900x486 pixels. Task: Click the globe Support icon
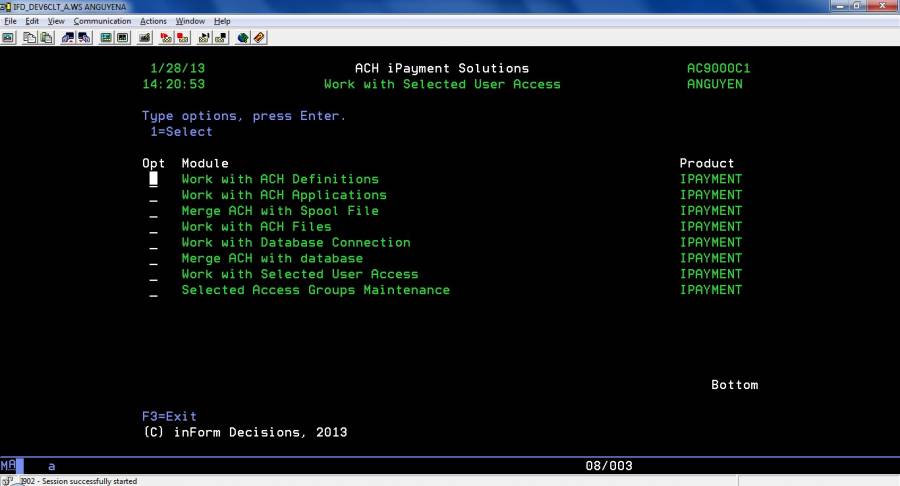pyautogui.click(x=243, y=38)
